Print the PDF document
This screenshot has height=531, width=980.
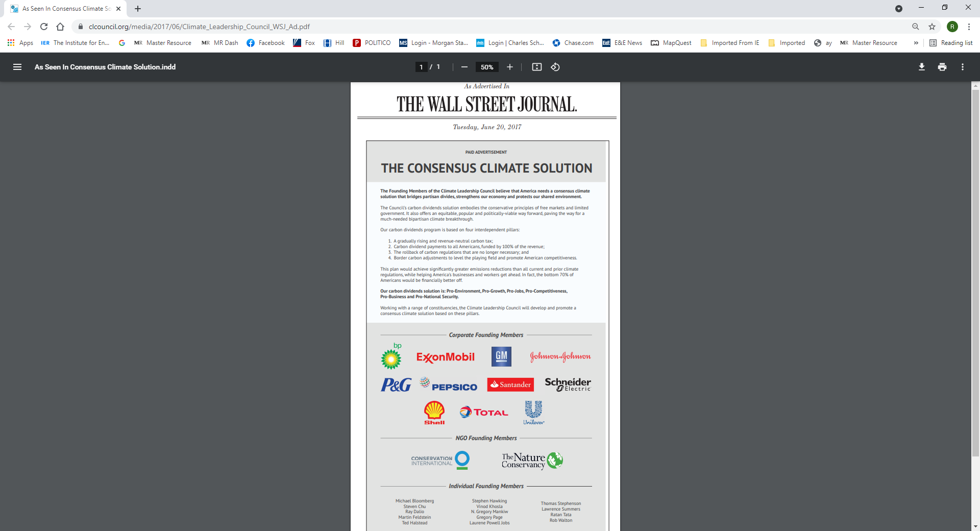coord(942,67)
